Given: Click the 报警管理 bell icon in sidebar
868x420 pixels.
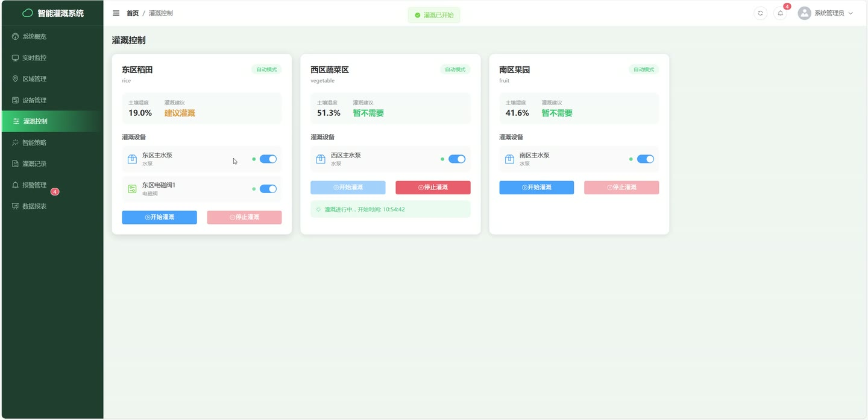Looking at the screenshot, I should click(16, 185).
